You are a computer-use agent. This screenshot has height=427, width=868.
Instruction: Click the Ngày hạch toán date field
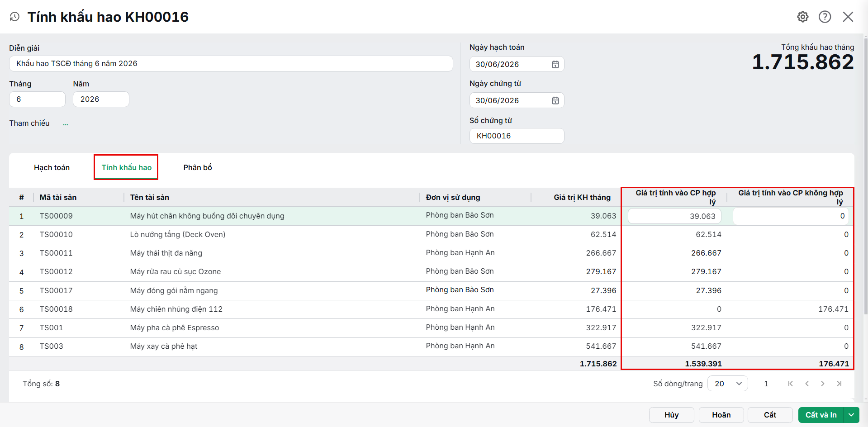click(517, 64)
